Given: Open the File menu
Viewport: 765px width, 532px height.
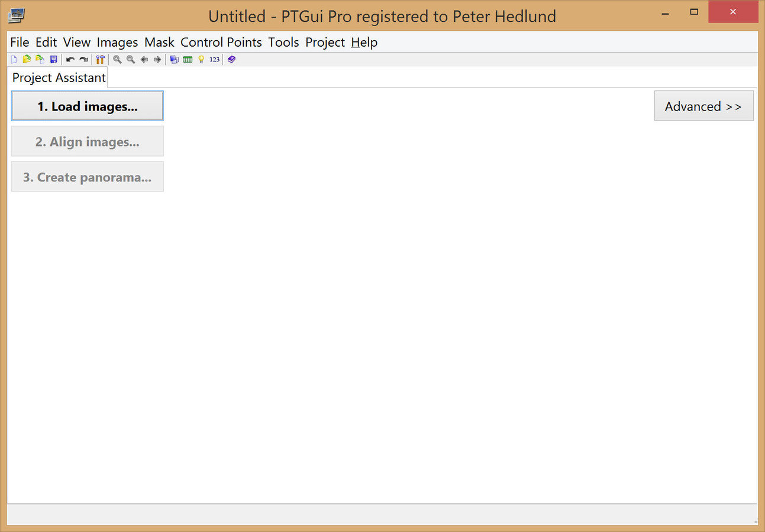Looking at the screenshot, I should pos(20,42).
